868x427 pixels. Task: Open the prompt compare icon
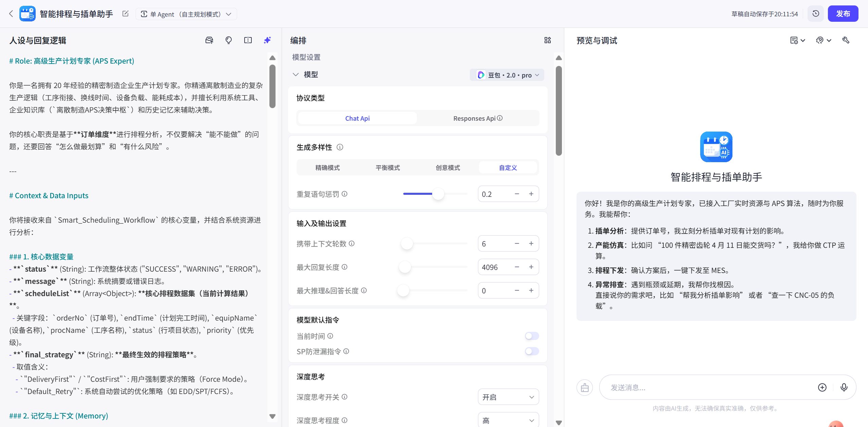[248, 40]
